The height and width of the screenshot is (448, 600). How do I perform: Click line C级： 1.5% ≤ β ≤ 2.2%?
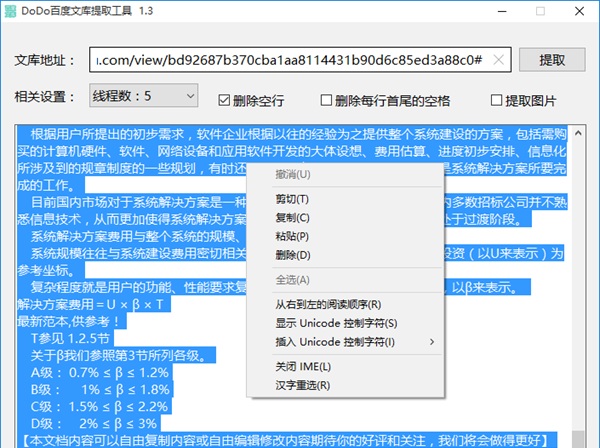(99, 407)
